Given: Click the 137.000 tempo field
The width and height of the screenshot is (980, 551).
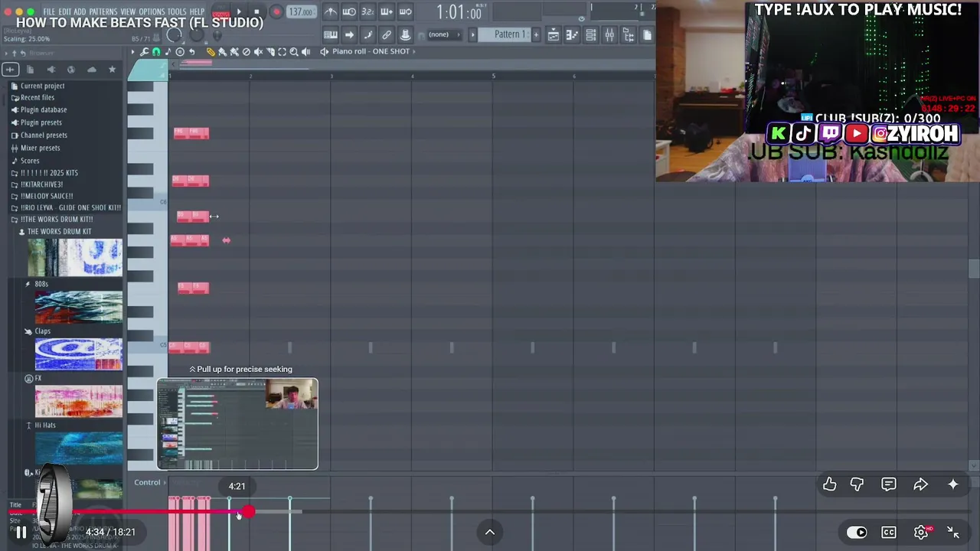Looking at the screenshot, I should point(301,11).
